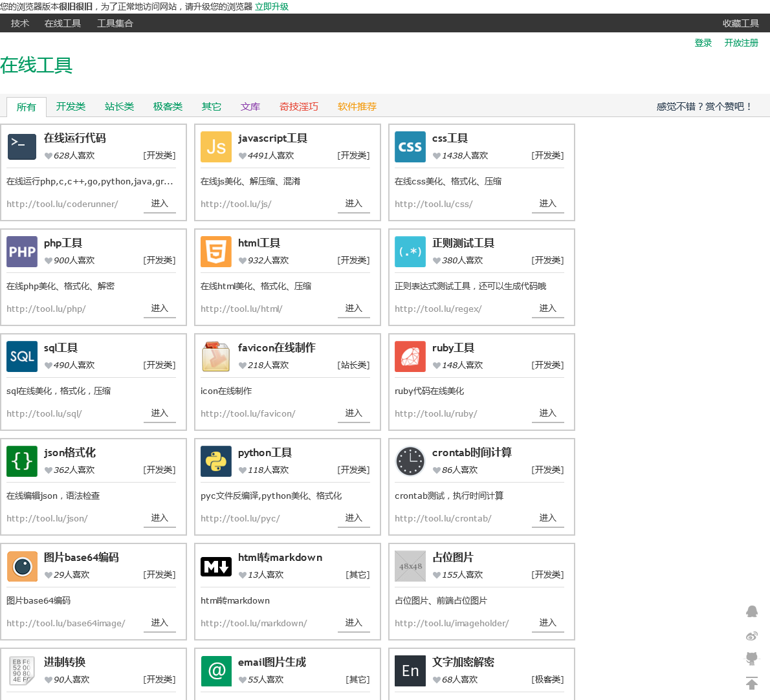This screenshot has width=770, height=700.
Task: Click the favicon在线制作 title
Action: click(277, 347)
